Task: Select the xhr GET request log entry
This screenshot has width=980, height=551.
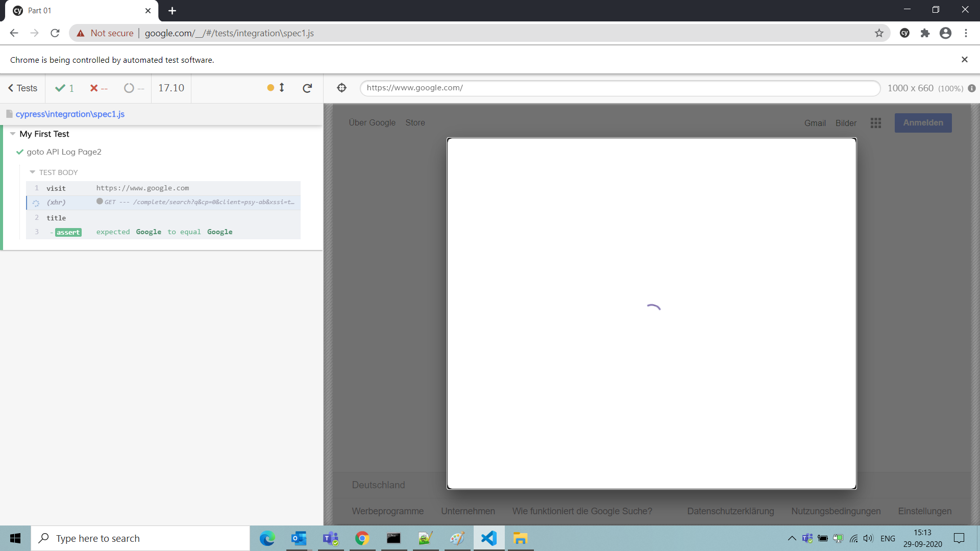Action: pos(163,203)
